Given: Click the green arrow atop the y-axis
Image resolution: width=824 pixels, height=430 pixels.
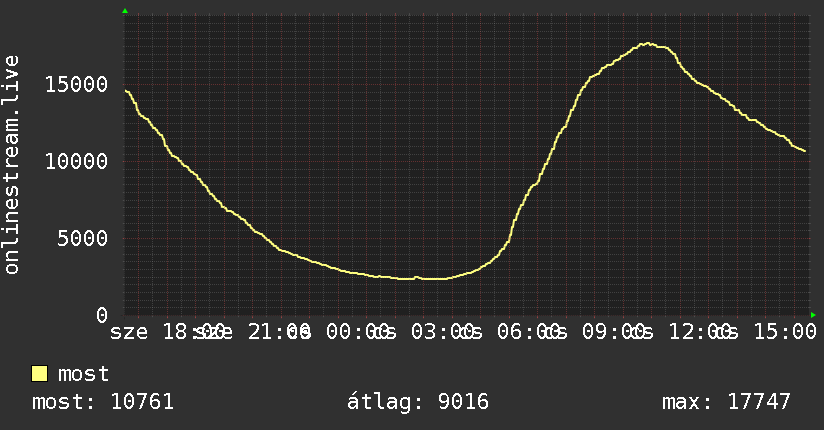Looking at the screenshot, I should click(x=125, y=11).
